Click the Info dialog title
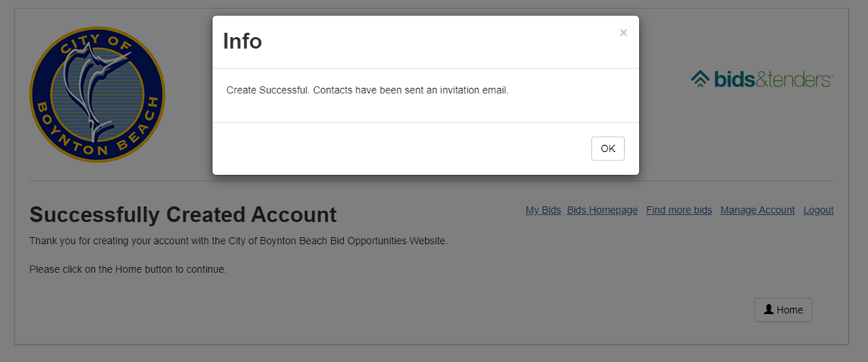The width and height of the screenshot is (868, 362). [242, 42]
